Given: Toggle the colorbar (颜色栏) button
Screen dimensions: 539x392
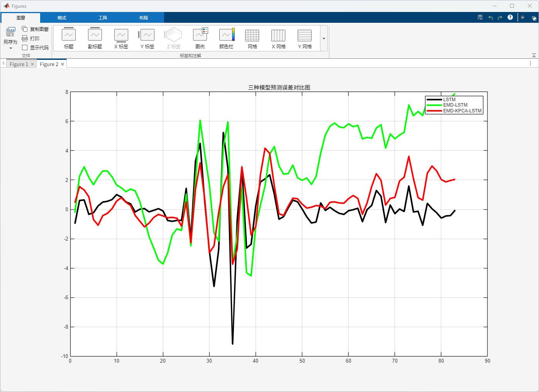Looking at the screenshot, I should [x=226, y=38].
